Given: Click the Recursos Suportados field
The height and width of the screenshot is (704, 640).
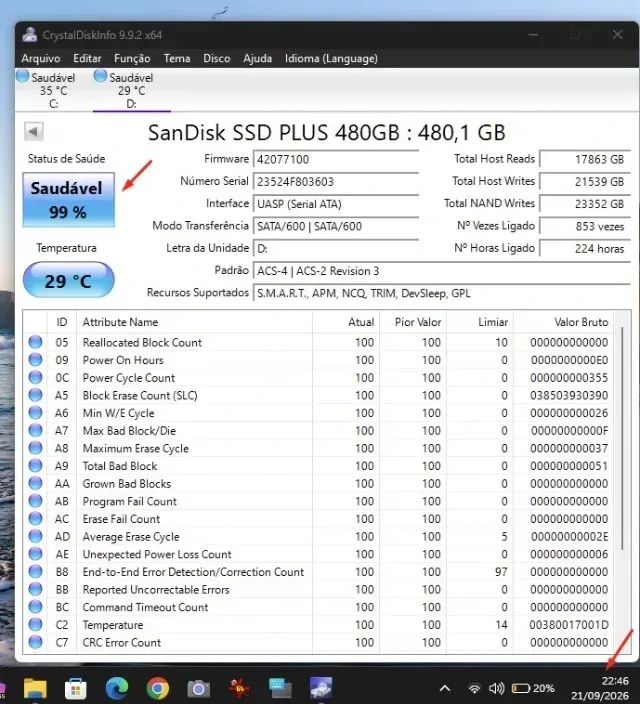Looking at the screenshot, I should coord(442,294).
